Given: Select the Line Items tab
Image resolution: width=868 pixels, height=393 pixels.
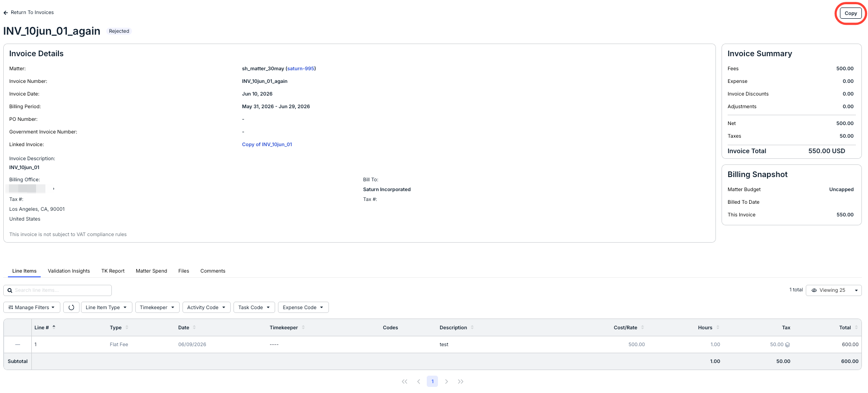Looking at the screenshot, I should click(x=24, y=271).
